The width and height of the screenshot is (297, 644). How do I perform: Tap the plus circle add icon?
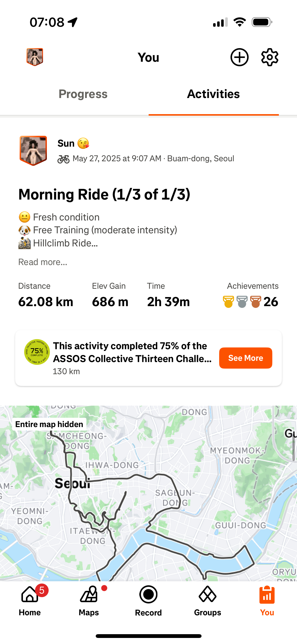239,57
